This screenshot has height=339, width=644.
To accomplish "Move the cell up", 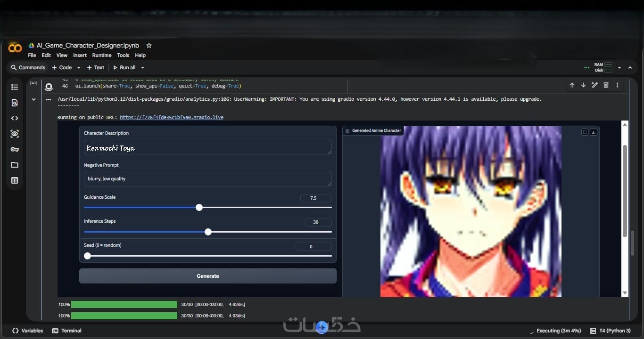I will pos(572,85).
